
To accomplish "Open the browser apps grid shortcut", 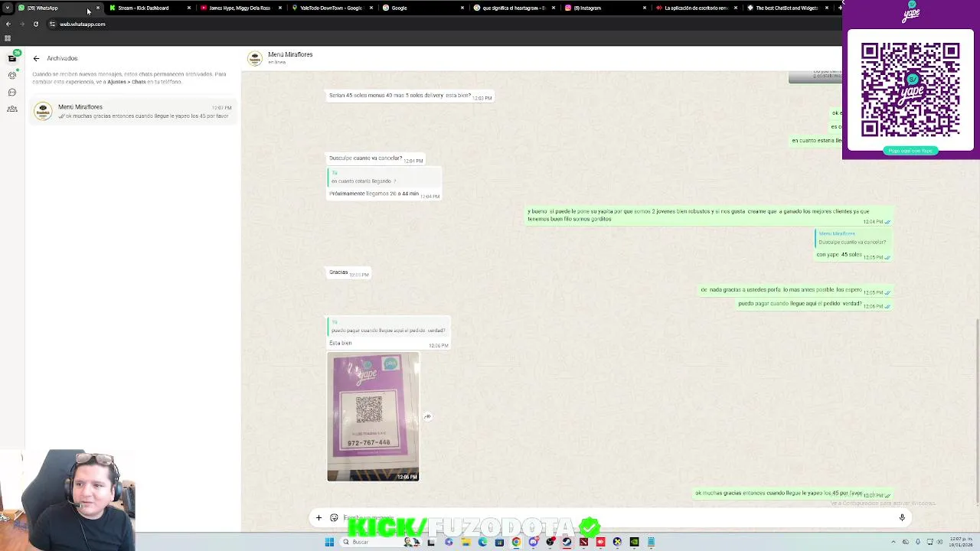I will [8, 38].
